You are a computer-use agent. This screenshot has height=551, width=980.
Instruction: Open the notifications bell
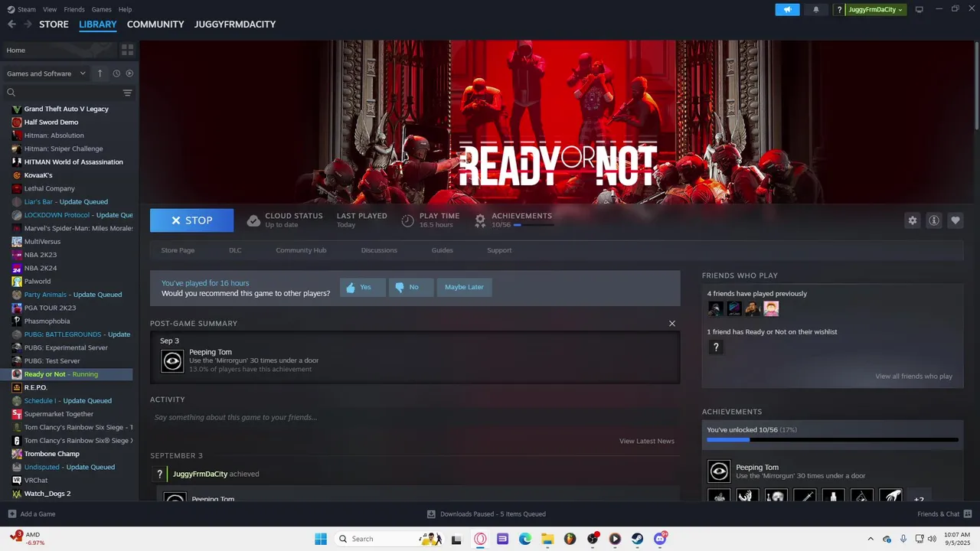(815, 9)
